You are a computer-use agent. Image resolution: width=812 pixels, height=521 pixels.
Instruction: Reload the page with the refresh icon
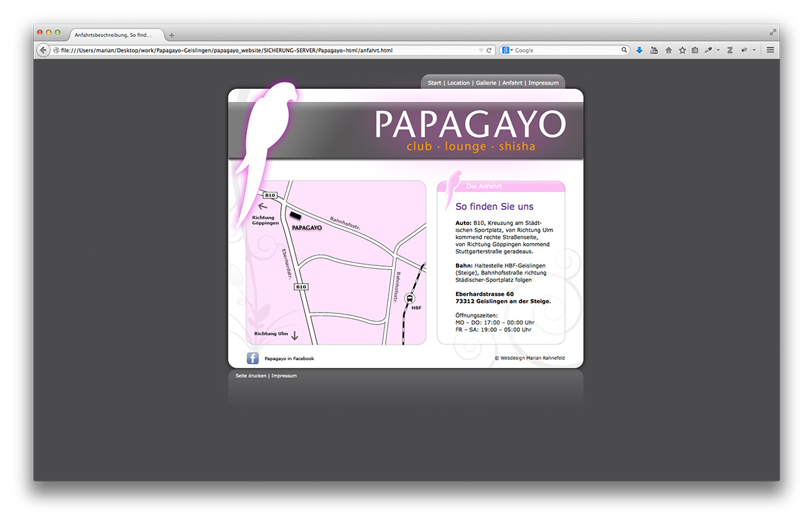coord(489,50)
